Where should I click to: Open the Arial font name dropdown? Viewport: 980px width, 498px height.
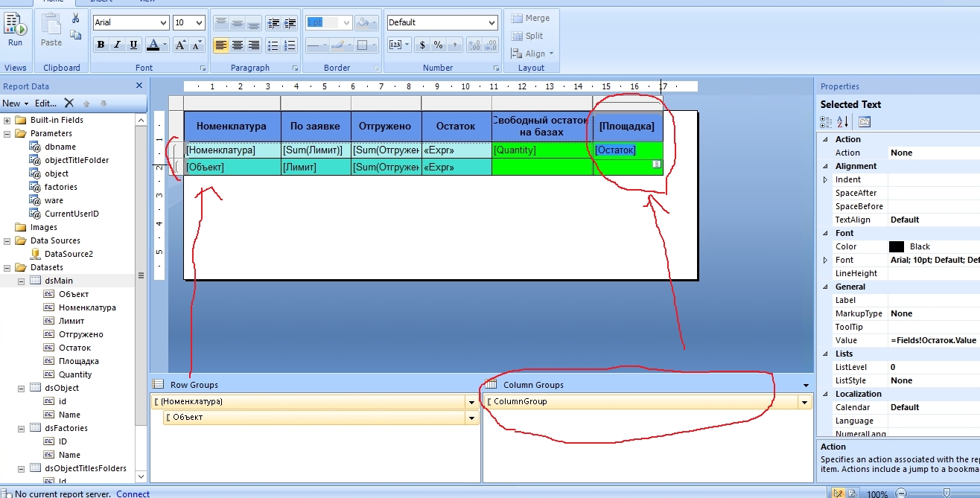162,23
